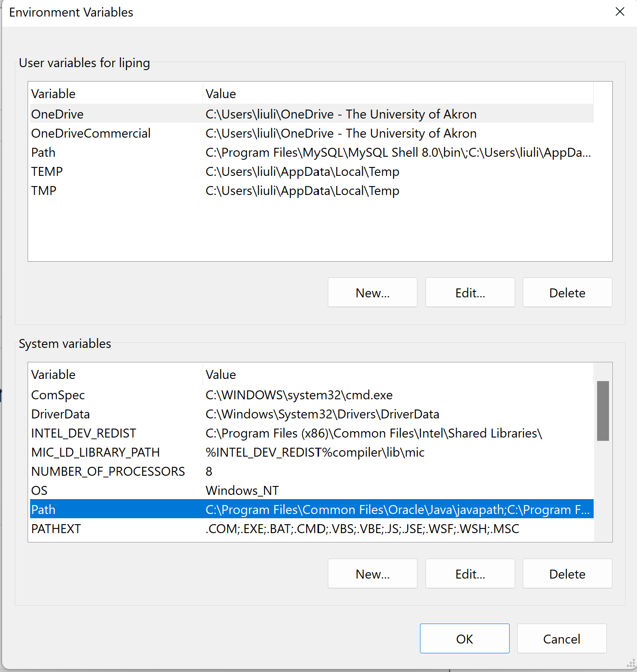Confirm changes with the OK button

click(465, 638)
